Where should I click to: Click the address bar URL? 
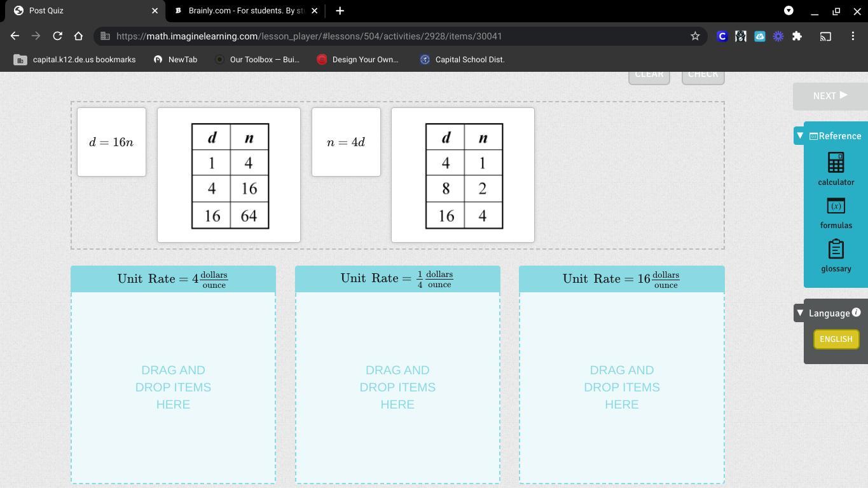(x=309, y=36)
